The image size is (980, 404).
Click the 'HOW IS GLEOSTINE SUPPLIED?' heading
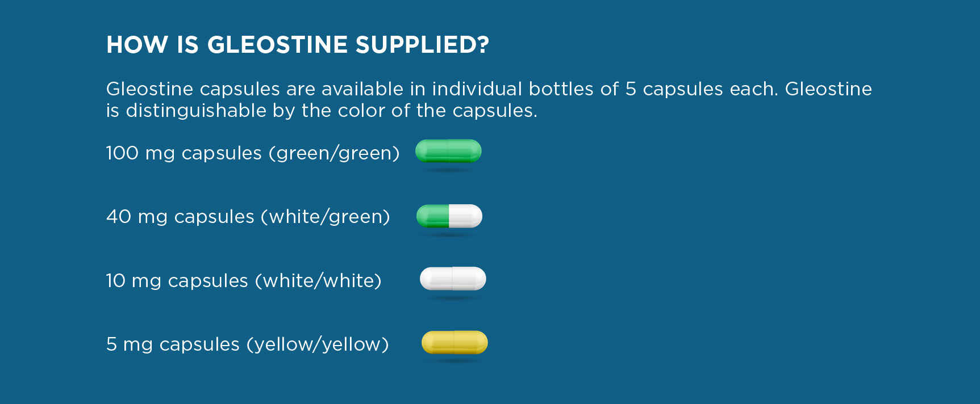point(298,45)
